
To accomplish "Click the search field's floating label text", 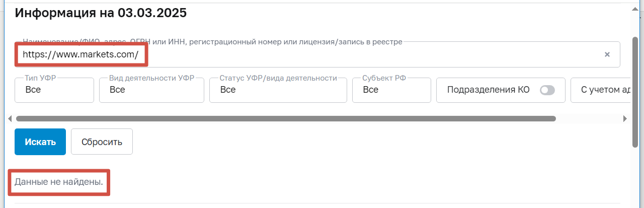I will (x=212, y=42).
